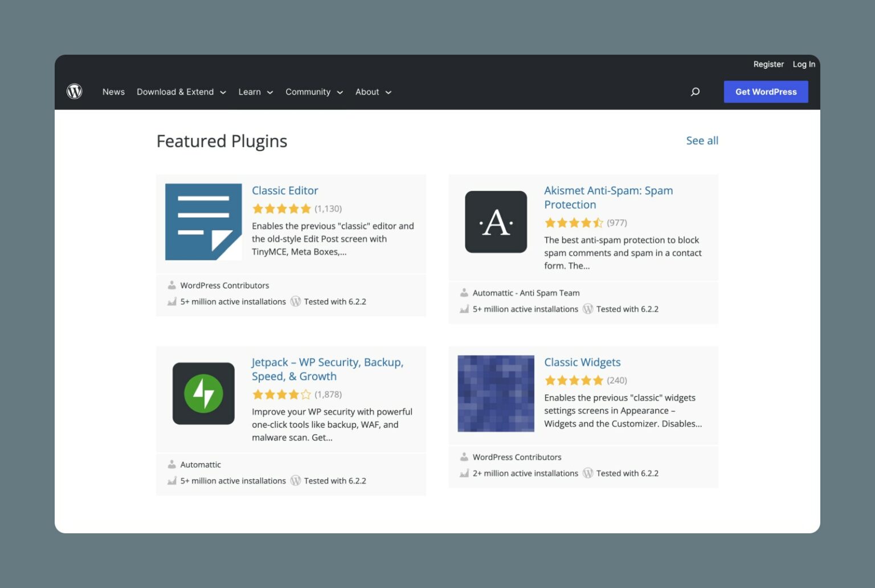Open the search icon in the navigation bar
Screen dimensions: 875x588
[x=696, y=92]
